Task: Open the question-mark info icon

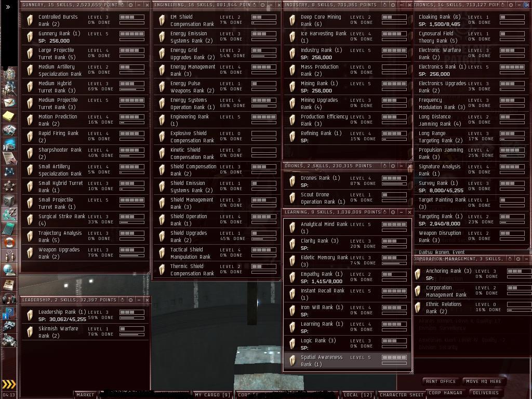Action: [9, 312]
